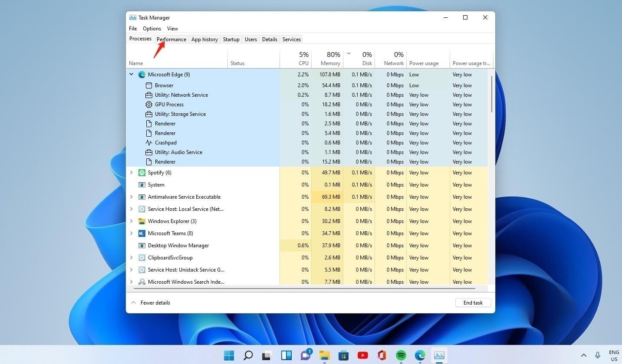Expand the ClipboardSvcGroup entry
Screen dimensions: 622x364
pyautogui.click(x=132, y=258)
